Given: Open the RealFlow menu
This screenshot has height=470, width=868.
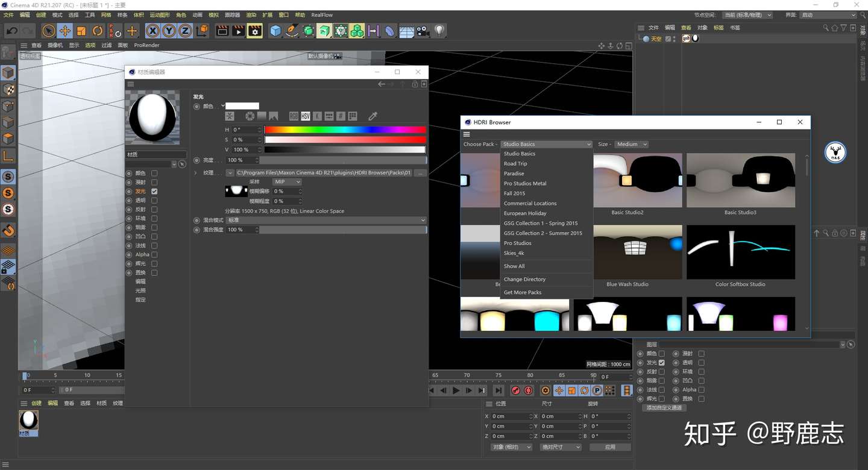Looking at the screenshot, I should pyautogui.click(x=322, y=15).
